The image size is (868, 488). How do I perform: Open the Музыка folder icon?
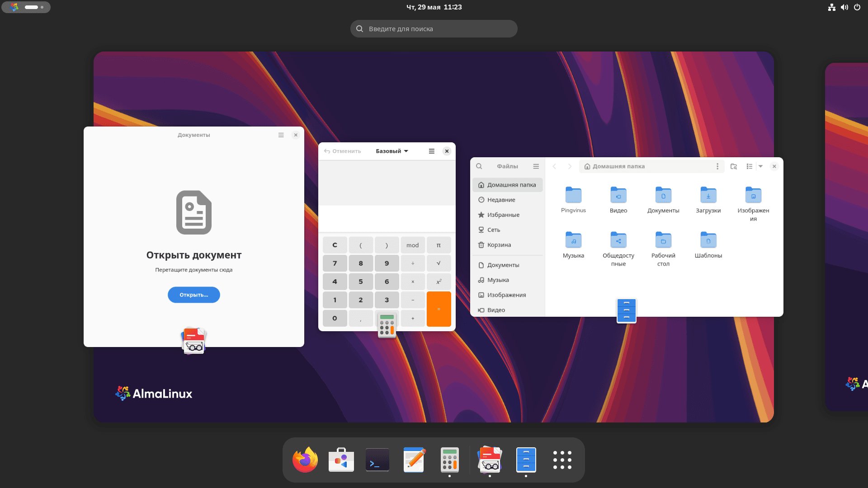(x=573, y=245)
